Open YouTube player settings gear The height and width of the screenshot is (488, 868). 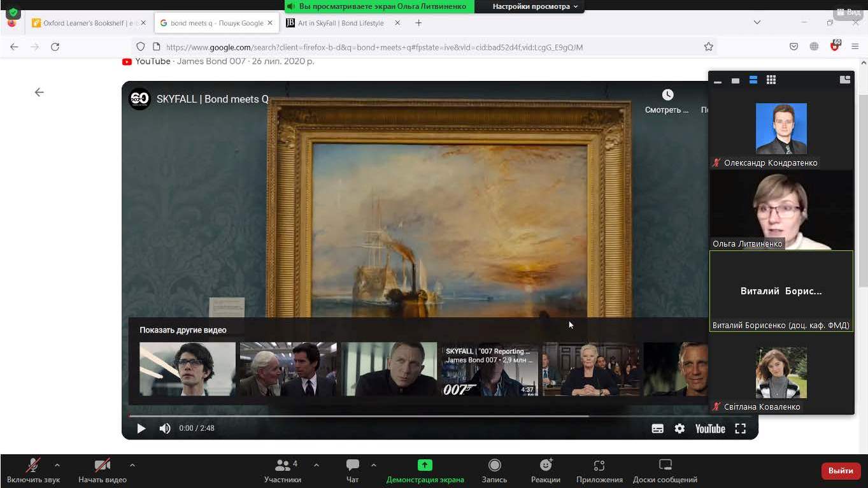click(x=679, y=429)
